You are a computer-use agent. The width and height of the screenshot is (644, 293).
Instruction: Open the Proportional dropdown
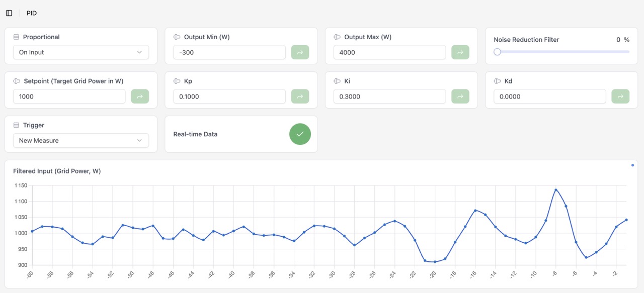[x=80, y=52]
